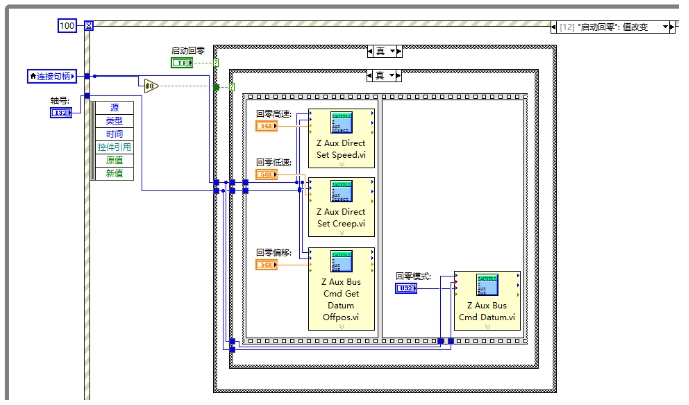Switch outer case structure to next case
Image resolution: width=689 pixels, height=405 pixels.
point(399,51)
